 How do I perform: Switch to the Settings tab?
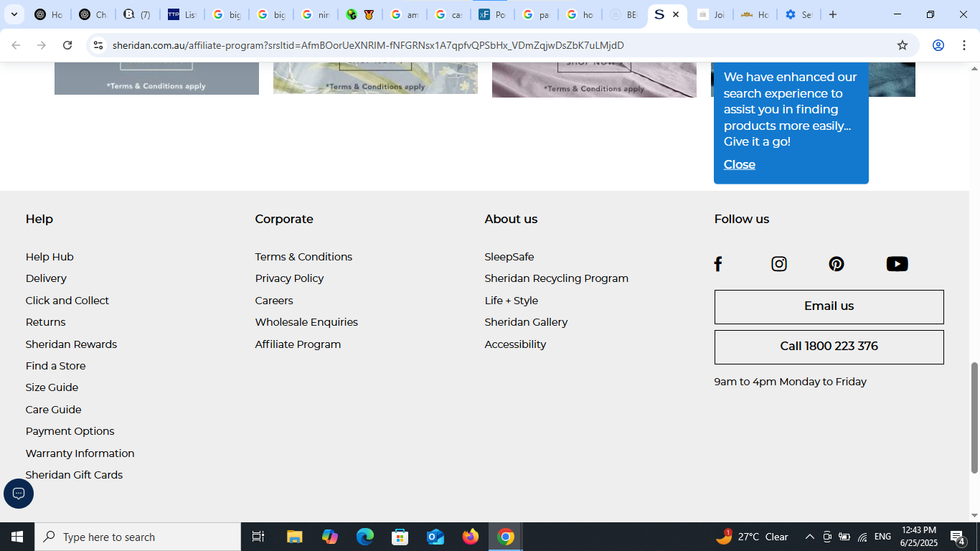coord(798,14)
